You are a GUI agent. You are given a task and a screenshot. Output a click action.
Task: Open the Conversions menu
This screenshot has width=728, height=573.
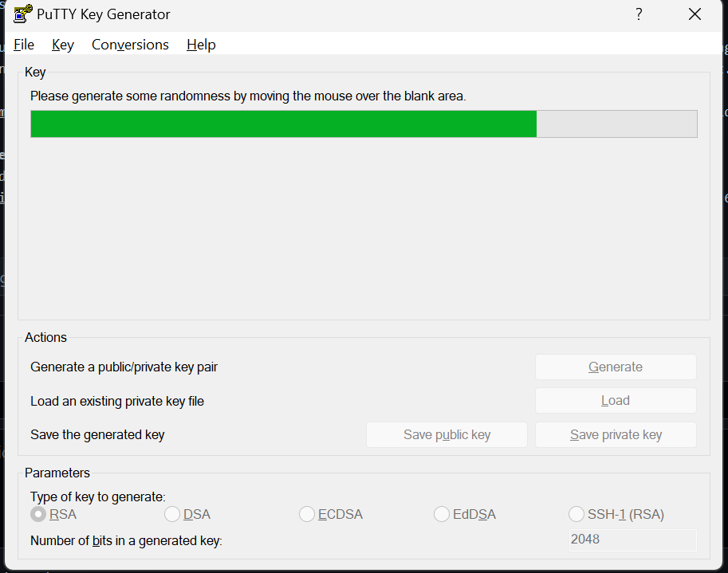point(130,45)
